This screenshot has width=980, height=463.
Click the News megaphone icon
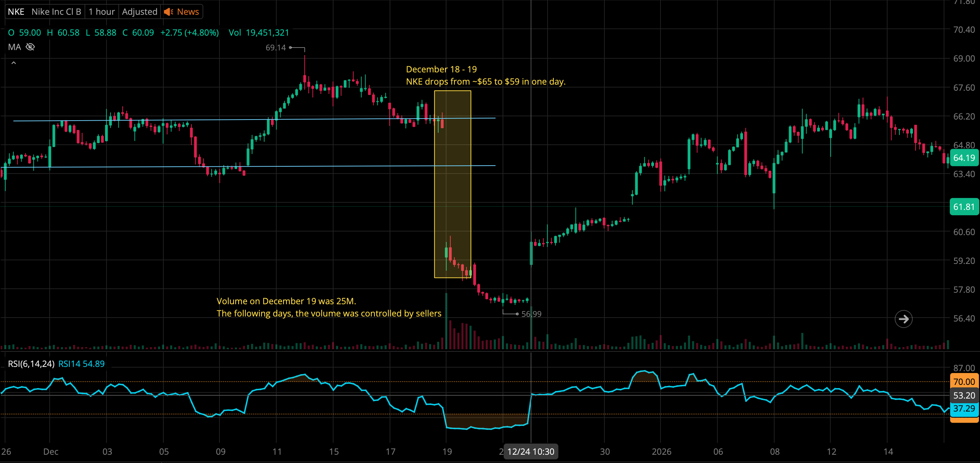coord(168,12)
